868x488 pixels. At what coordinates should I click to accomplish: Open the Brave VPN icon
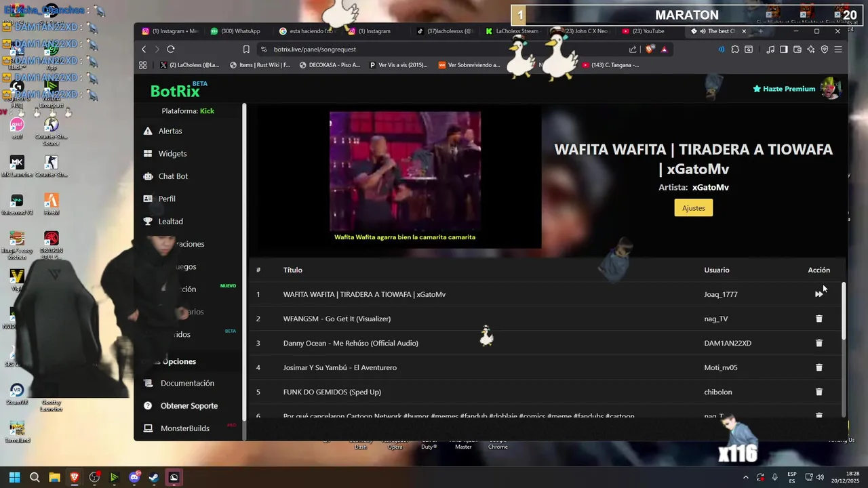[825, 49]
